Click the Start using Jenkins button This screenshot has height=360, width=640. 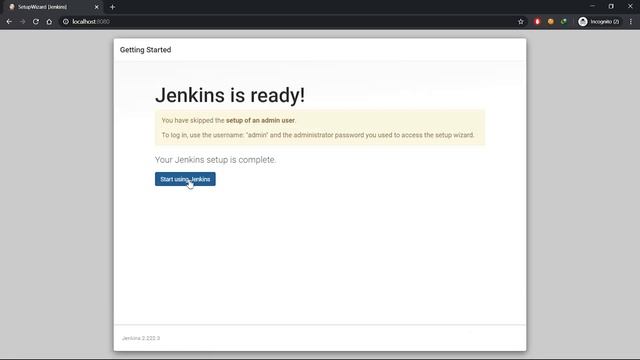(x=185, y=179)
